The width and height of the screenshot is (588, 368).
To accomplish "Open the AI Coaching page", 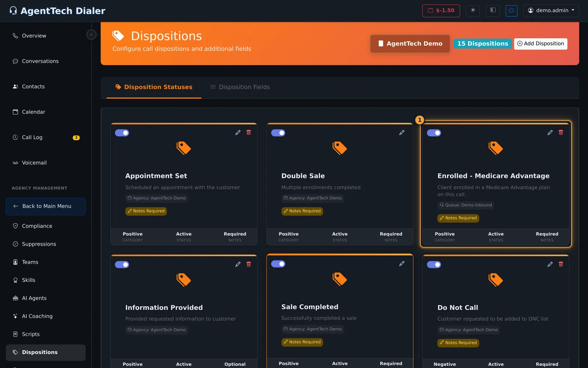I will pos(46,316).
